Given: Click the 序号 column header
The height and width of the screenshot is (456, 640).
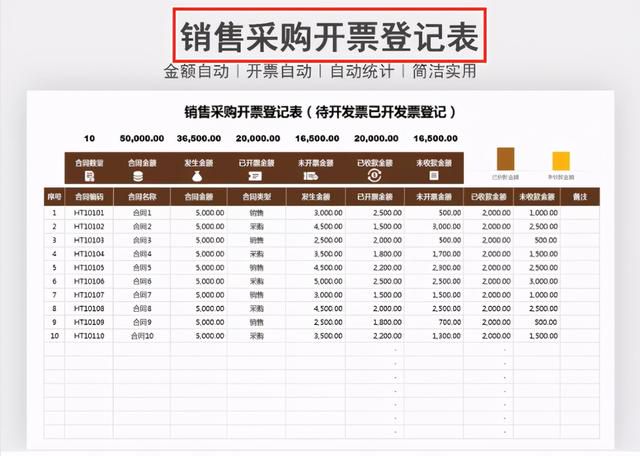Looking at the screenshot, I should [54, 197].
